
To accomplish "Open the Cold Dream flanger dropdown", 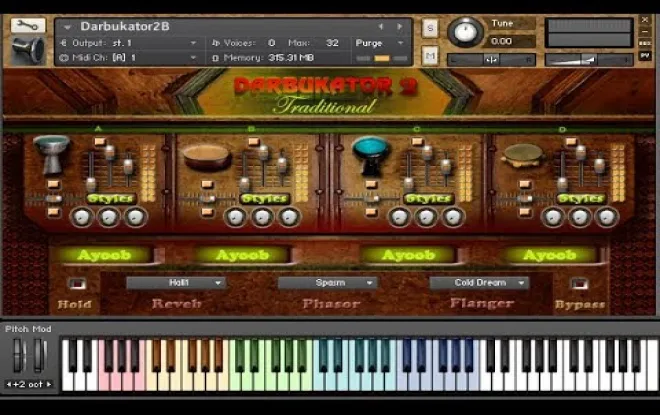I will tap(479, 283).
